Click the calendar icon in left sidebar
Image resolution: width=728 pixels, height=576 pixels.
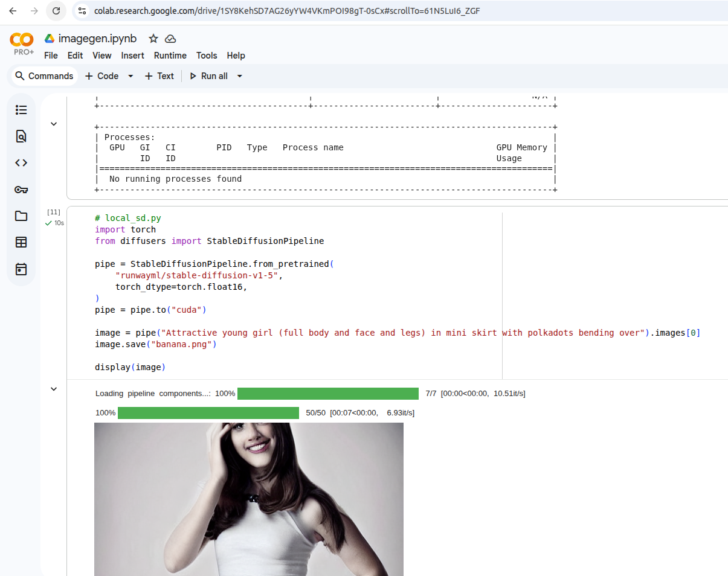[21, 269]
